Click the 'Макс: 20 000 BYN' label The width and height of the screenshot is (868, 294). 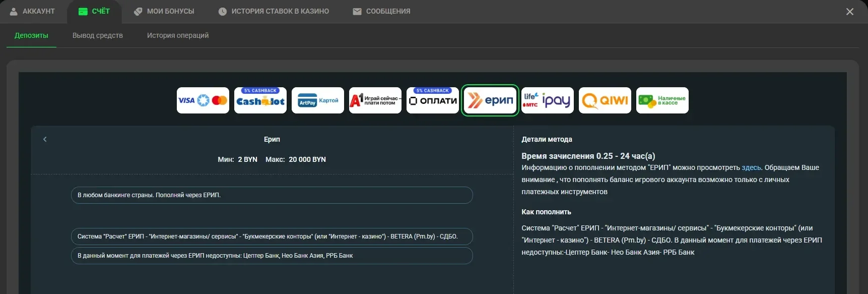click(296, 159)
